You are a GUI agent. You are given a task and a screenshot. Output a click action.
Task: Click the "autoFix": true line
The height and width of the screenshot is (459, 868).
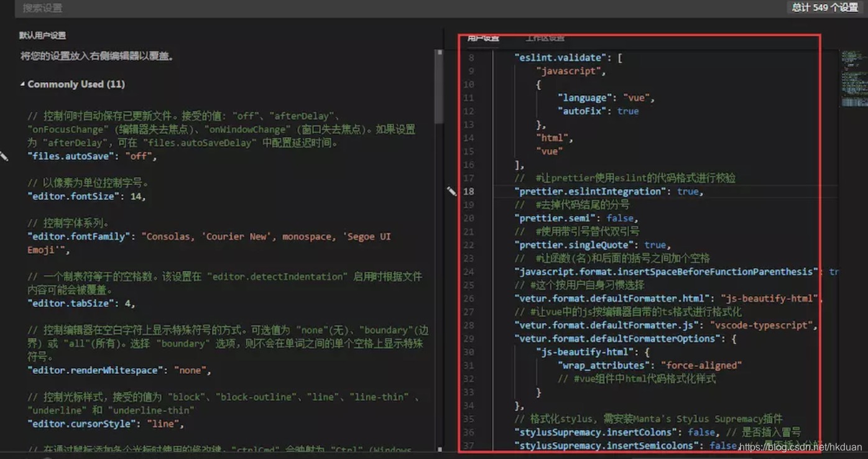pos(598,111)
